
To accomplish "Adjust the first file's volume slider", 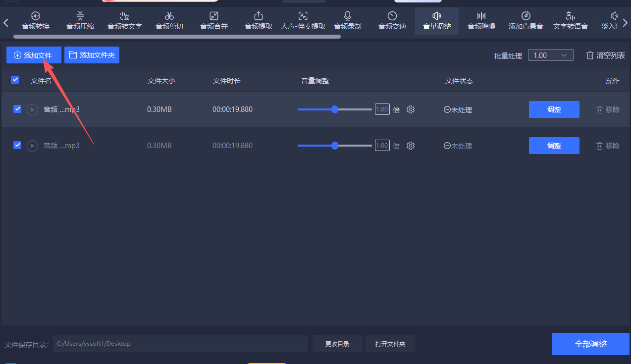I will [x=335, y=109].
